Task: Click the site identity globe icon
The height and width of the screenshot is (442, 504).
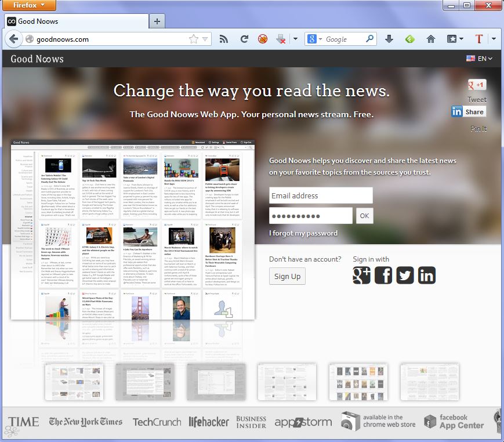Action: 30,39
